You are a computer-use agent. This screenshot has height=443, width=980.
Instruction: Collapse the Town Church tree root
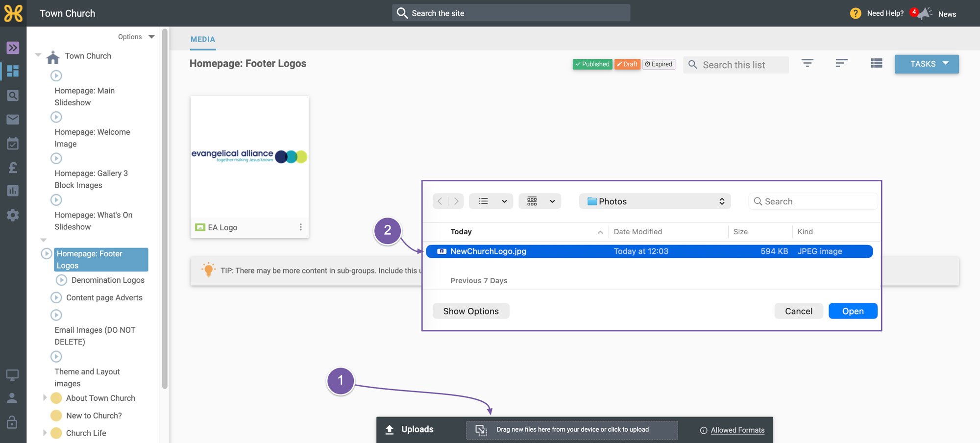pyautogui.click(x=38, y=55)
